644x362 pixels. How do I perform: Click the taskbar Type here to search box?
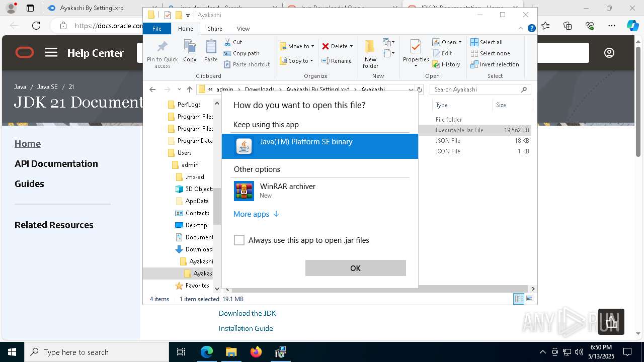(x=97, y=352)
